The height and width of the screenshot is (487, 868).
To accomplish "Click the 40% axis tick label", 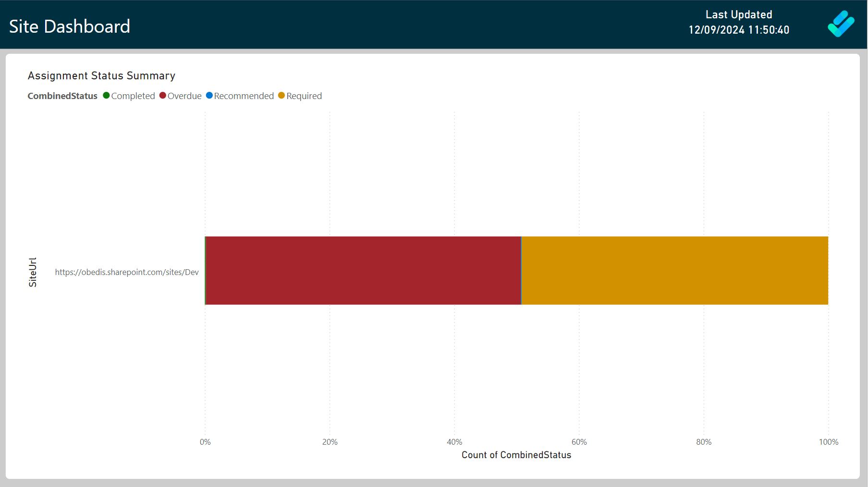I will 454,442.
